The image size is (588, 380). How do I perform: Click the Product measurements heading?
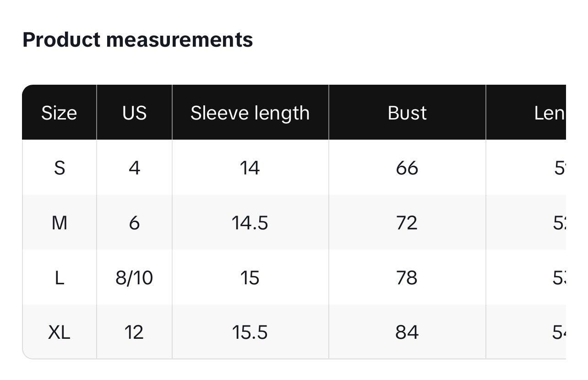pos(137,40)
